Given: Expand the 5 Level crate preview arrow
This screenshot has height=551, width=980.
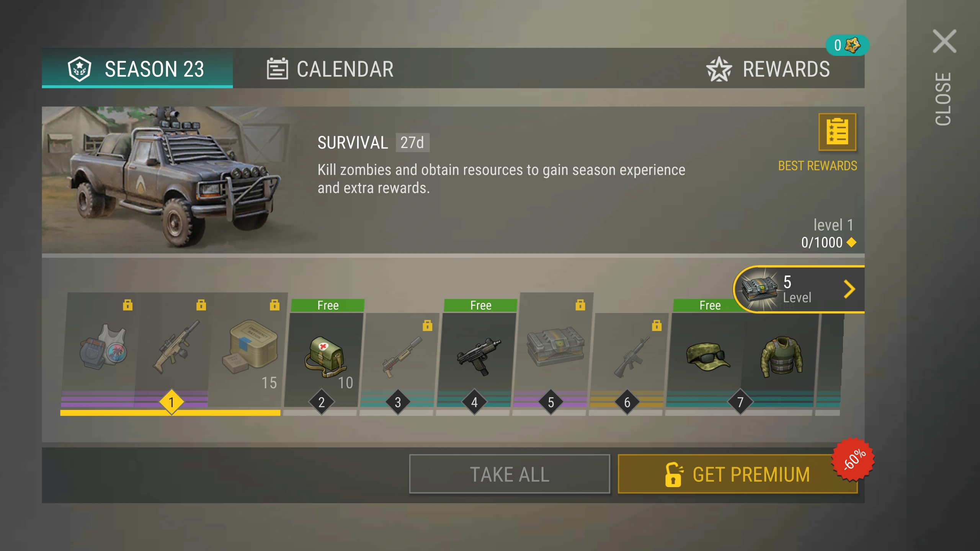Looking at the screenshot, I should click(x=849, y=289).
